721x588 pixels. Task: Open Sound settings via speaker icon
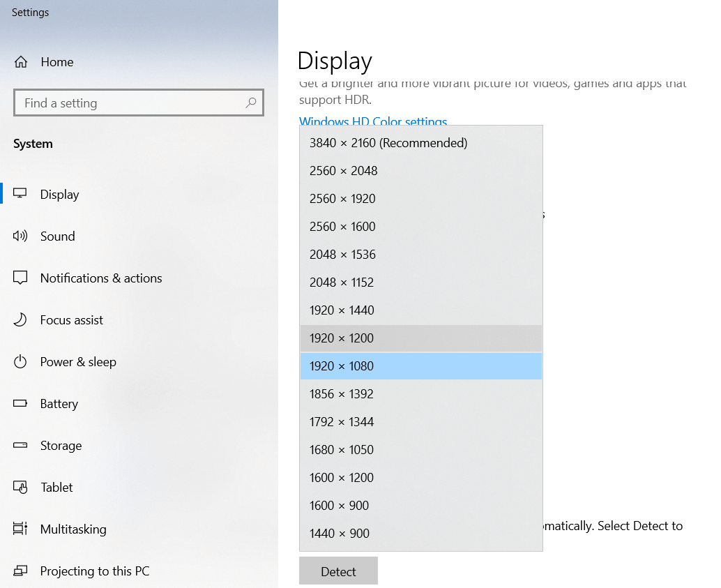20,236
